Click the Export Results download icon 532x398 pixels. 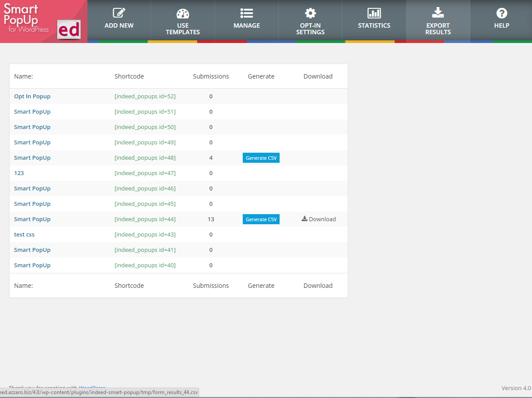438,13
